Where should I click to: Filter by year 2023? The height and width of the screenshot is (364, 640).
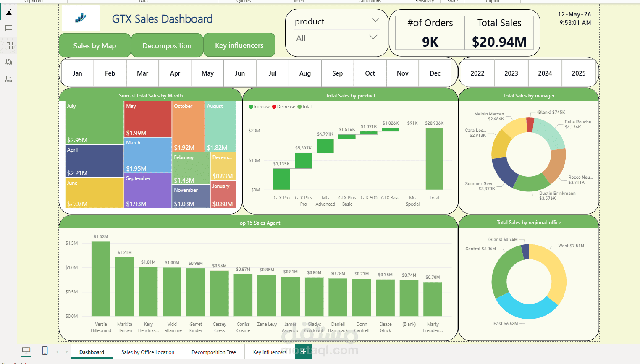511,73
